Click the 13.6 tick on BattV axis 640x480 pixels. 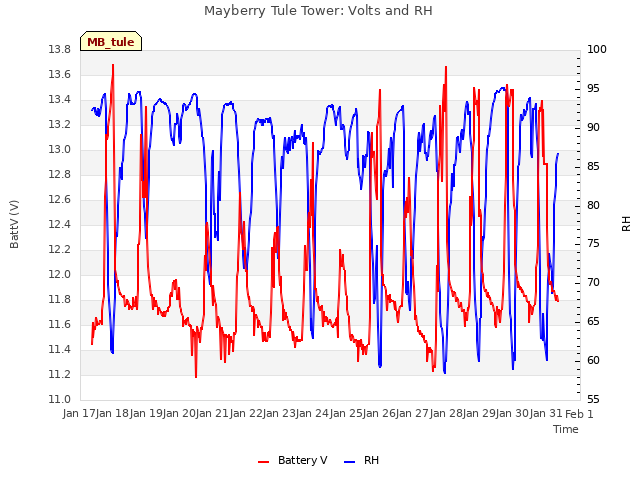(60, 75)
